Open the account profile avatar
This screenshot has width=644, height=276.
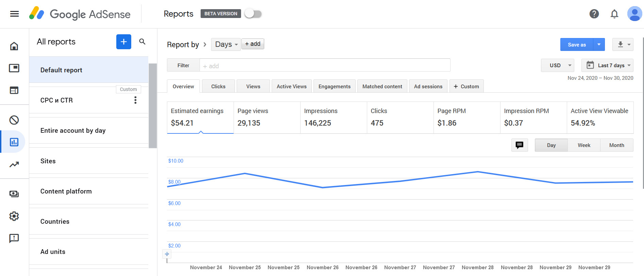click(634, 14)
